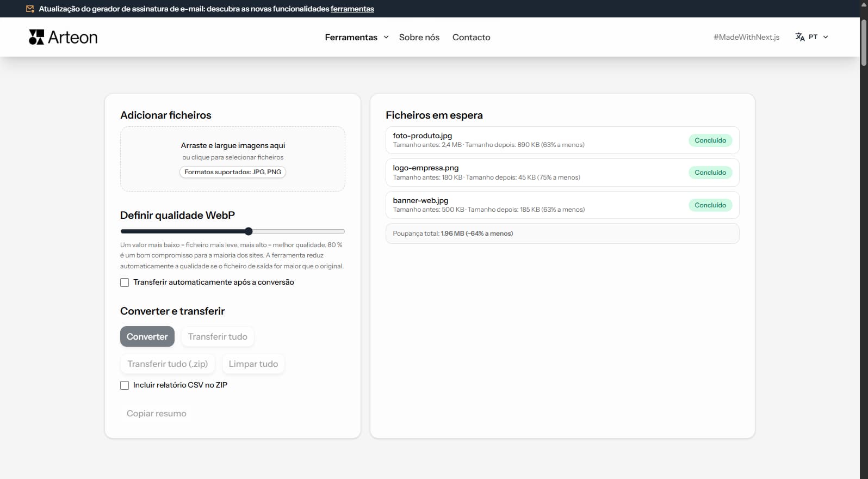The height and width of the screenshot is (479, 868).
Task: Go to the Contacto page
Action: click(471, 37)
